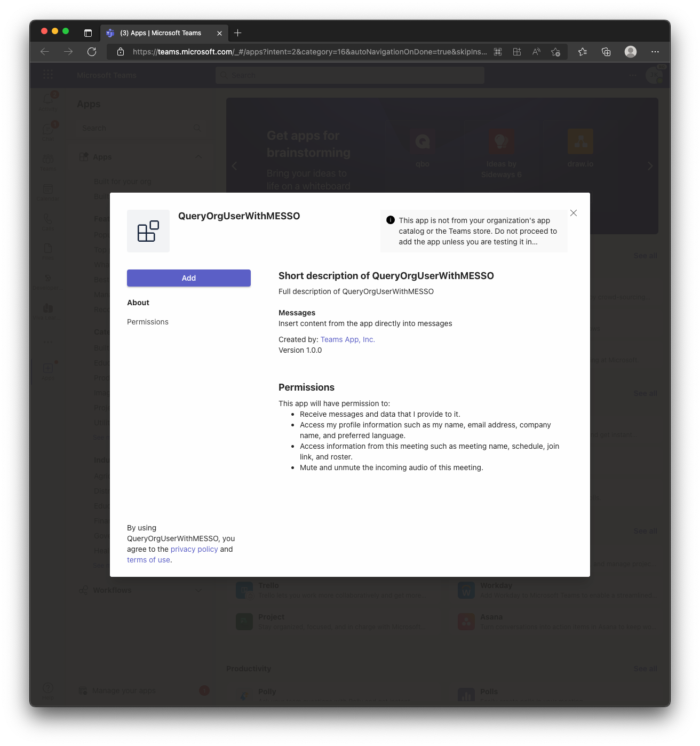Open Activity from the Teams sidebar
The height and width of the screenshot is (746, 700).
click(x=48, y=101)
